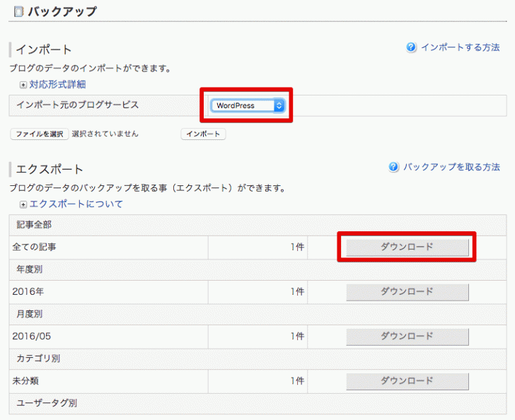Click ダウンロード for the 2016/05 row
Screen dimensions: 515x420
click(x=407, y=336)
